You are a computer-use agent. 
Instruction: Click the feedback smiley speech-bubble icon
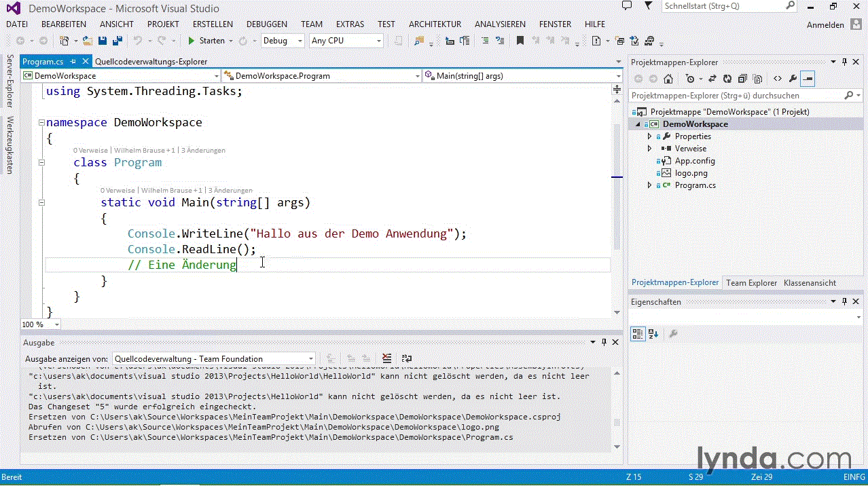pos(627,5)
